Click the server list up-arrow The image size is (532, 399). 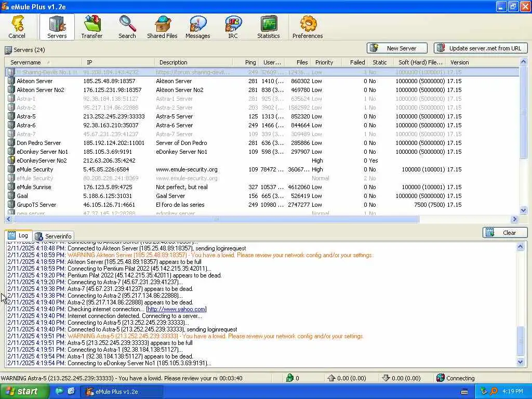pyautogui.click(x=523, y=62)
